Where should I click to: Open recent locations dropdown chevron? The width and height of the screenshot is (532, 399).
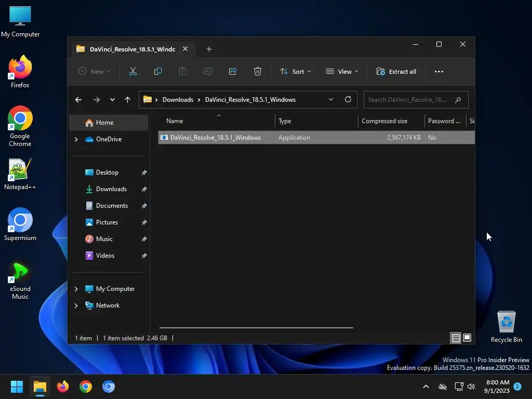(112, 100)
